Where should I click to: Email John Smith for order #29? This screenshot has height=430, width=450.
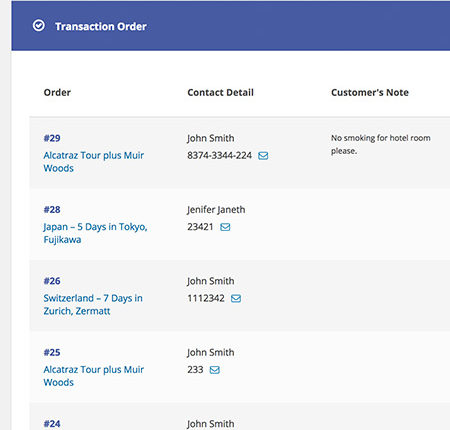[x=263, y=156]
